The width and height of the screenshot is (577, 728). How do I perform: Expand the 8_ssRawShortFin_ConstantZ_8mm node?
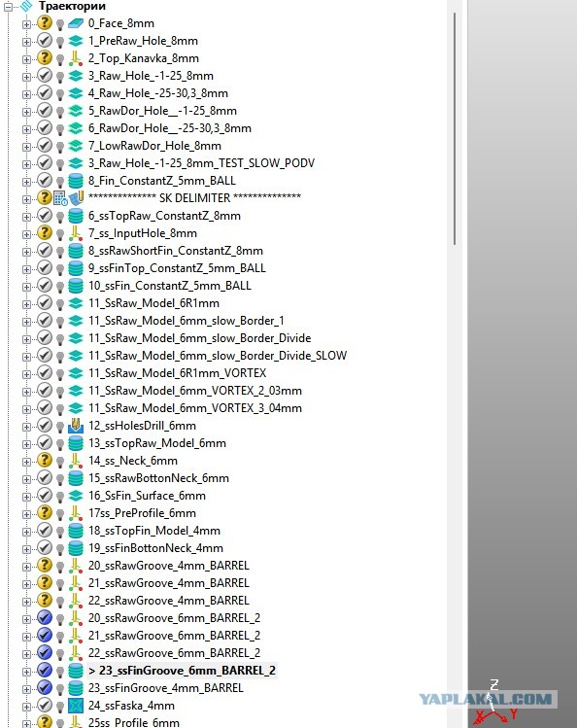[x=26, y=252]
